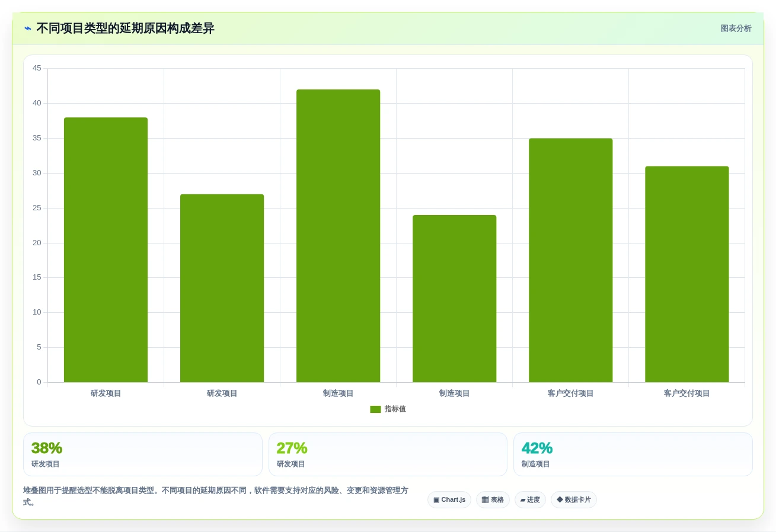The image size is (776, 532).
Task: Click the green 指标值 legend color box
Action: pos(375,409)
